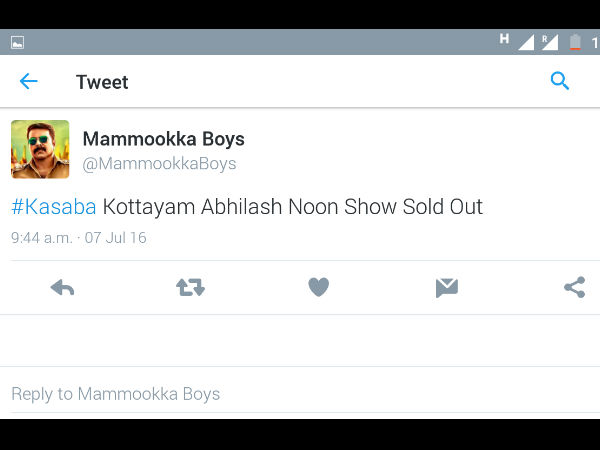Tap the Tweet title in the header
The image size is (600, 450).
coord(102,82)
